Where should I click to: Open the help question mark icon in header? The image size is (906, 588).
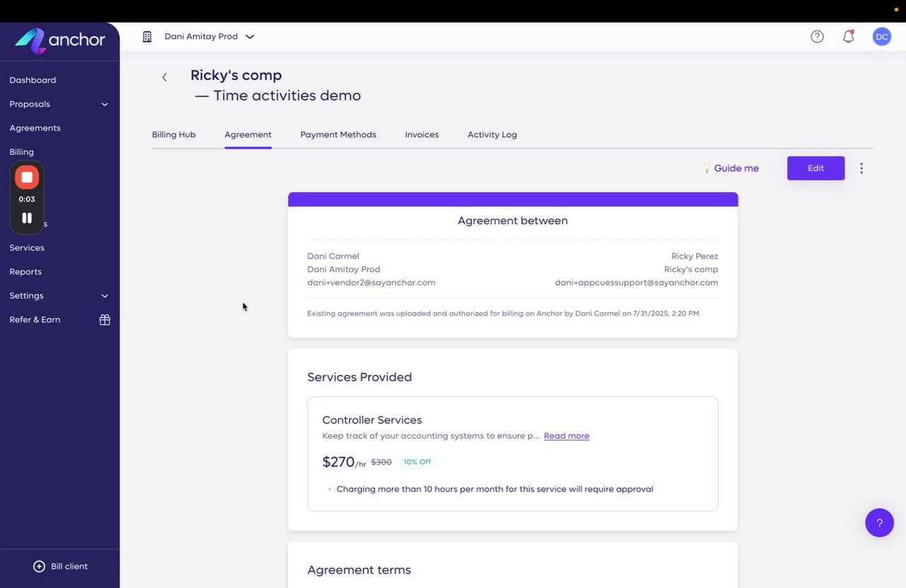pyautogui.click(x=817, y=37)
